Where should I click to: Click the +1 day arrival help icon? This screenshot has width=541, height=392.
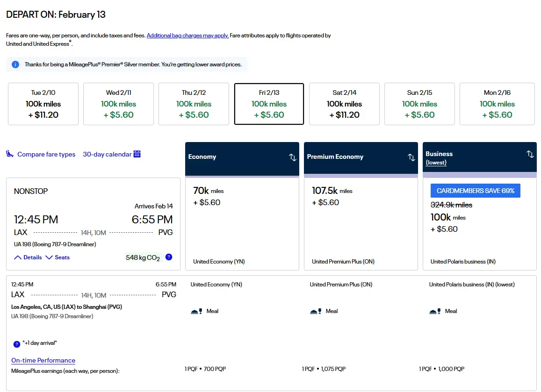click(x=17, y=344)
